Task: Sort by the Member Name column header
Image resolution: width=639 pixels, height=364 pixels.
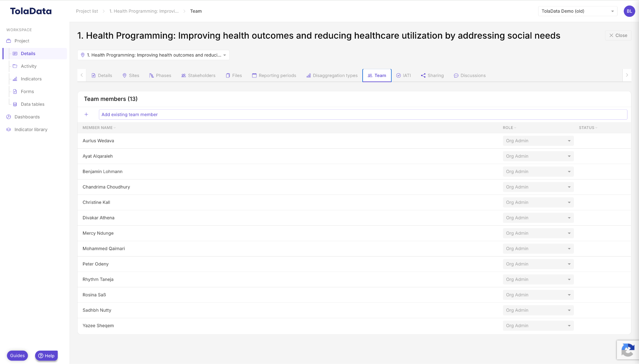Action: click(x=99, y=128)
